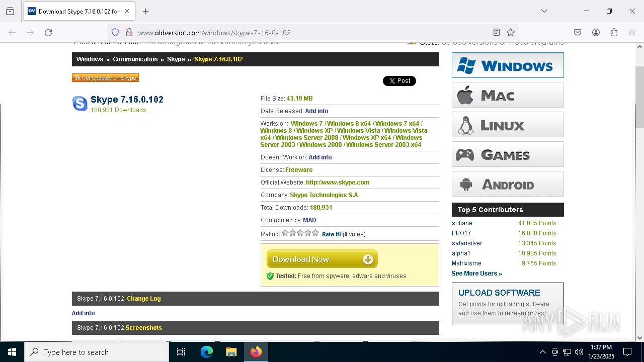644x362 pixels.
Task: Click the forward navigation arrow
Action: [x=30, y=33]
